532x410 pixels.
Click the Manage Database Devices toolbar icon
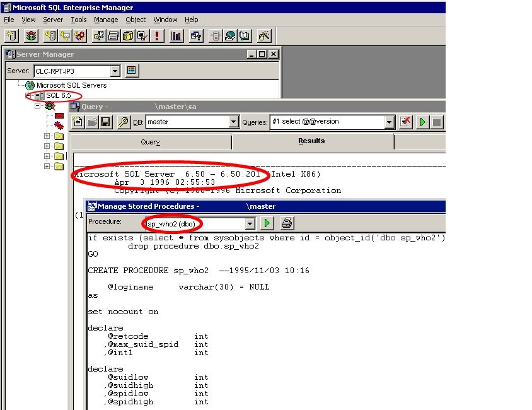pyautogui.click(x=113, y=35)
